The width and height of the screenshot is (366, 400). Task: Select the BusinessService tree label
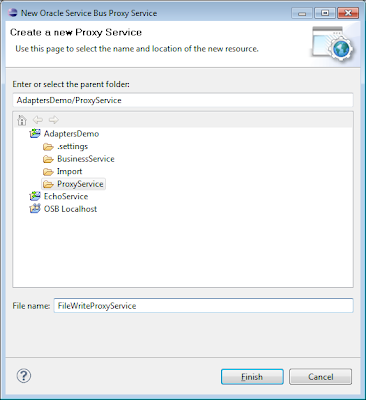click(x=86, y=159)
